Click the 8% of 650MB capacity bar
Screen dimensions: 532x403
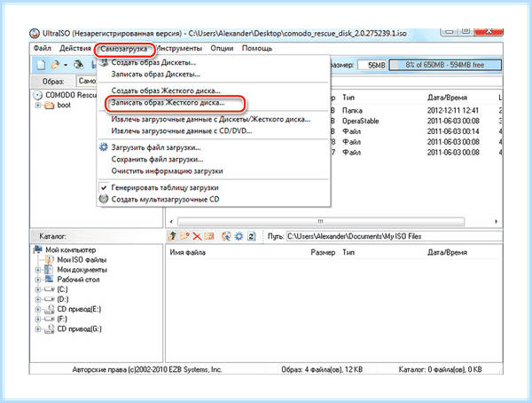coord(445,65)
